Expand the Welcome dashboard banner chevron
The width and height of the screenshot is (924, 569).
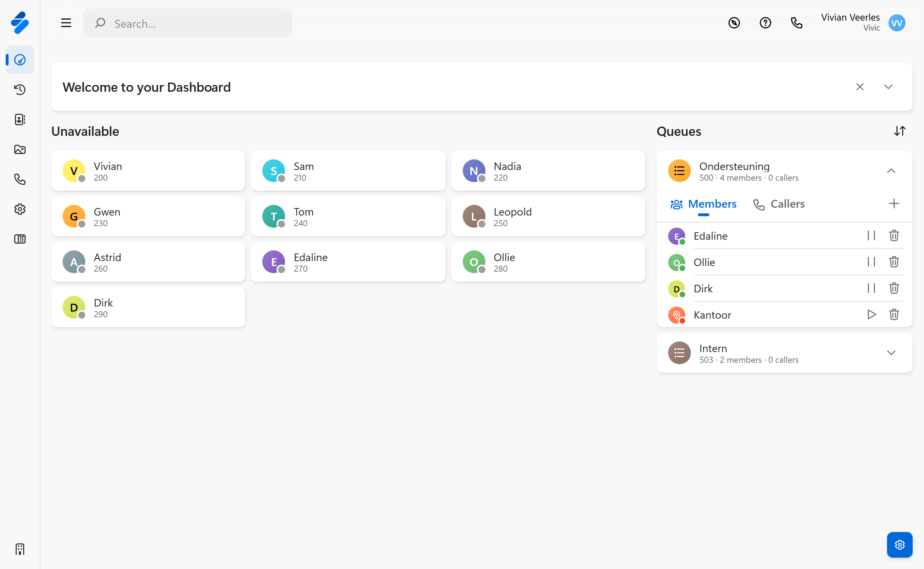888,87
